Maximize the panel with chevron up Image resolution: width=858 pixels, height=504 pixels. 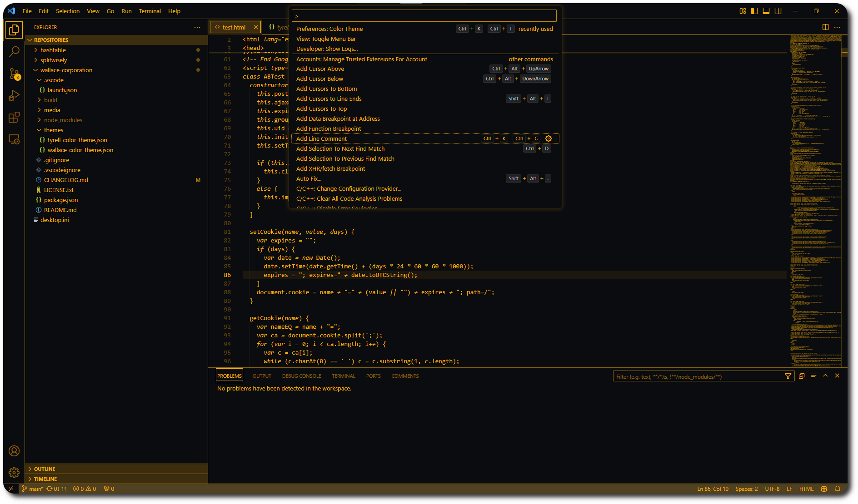825,376
